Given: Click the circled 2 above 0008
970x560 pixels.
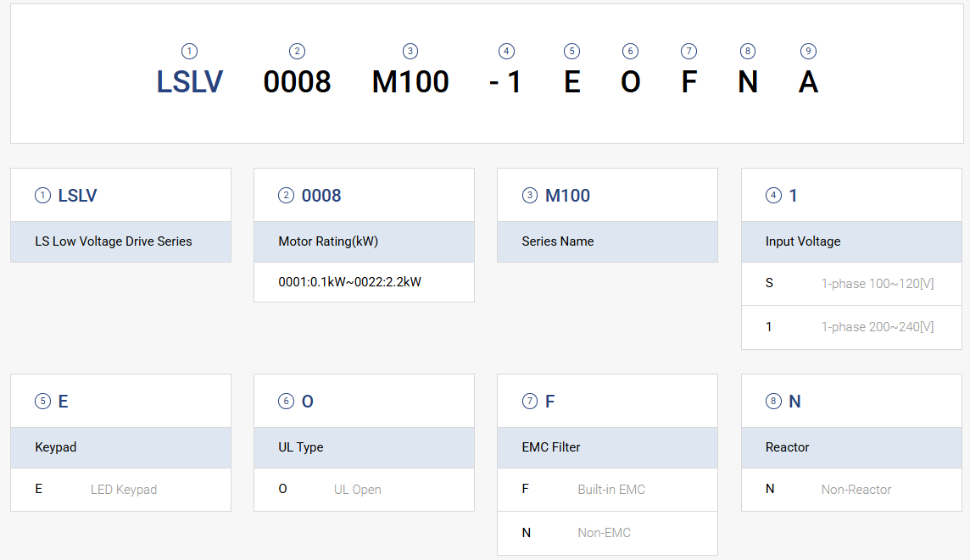Looking at the screenshot, I should 297,52.
